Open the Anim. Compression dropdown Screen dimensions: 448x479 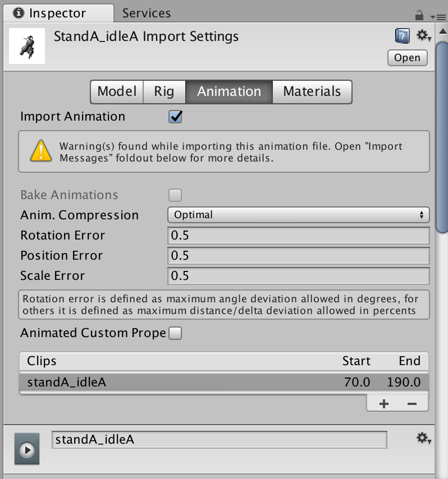point(299,215)
